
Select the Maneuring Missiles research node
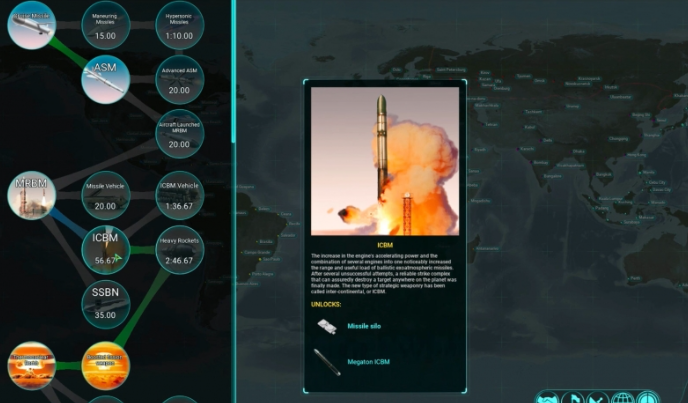click(x=105, y=25)
